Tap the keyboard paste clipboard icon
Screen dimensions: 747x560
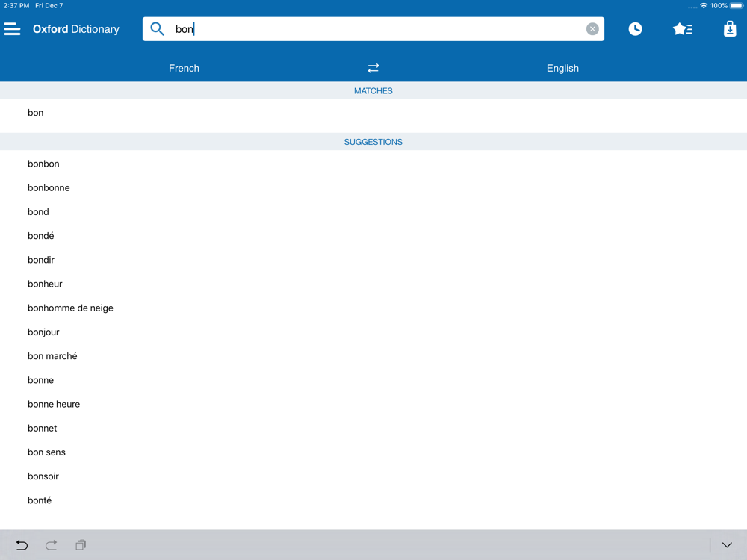pyautogui.click(x=81, y=545)
